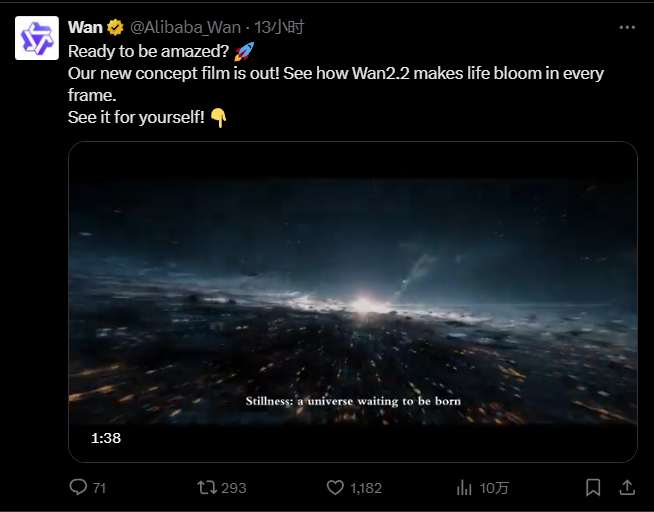Open the post's more options ellipsis
654x512 pixels.
click(x=627, y=27)
